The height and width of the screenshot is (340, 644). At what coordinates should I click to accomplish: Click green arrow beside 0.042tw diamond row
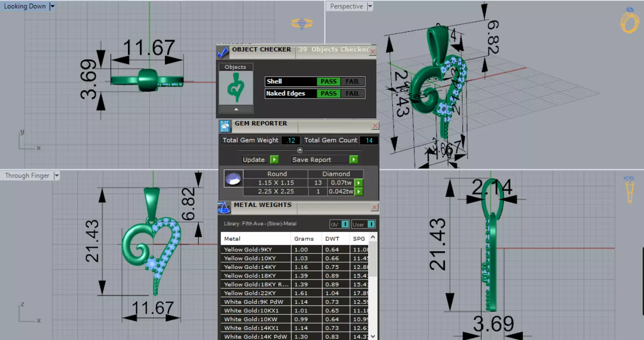[359, 192]
